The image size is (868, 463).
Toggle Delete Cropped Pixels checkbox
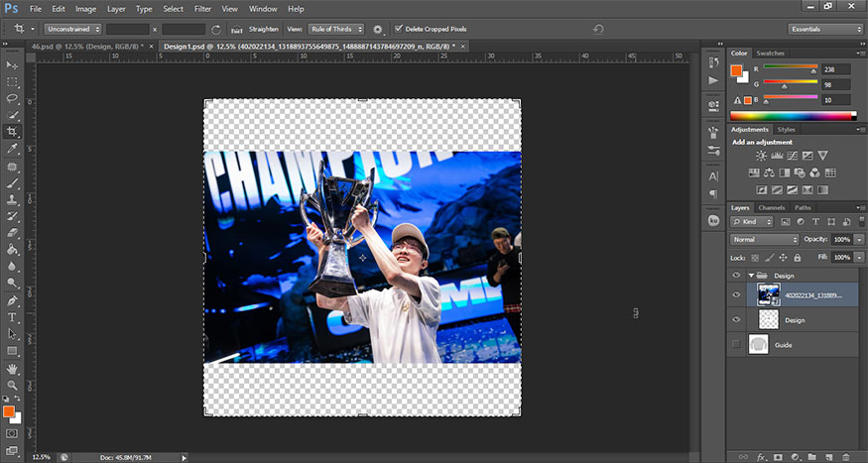pyautogui.click(x=398, y=29)
